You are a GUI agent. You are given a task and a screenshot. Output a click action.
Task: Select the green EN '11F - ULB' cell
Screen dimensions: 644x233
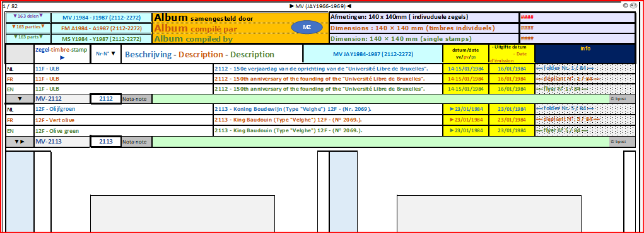124,89
